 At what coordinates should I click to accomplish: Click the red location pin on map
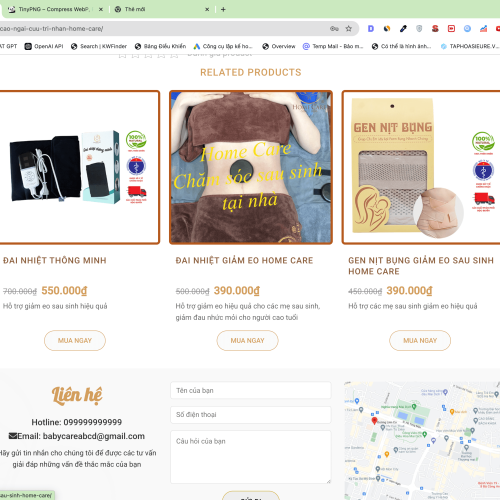click(x=374, y=421)
